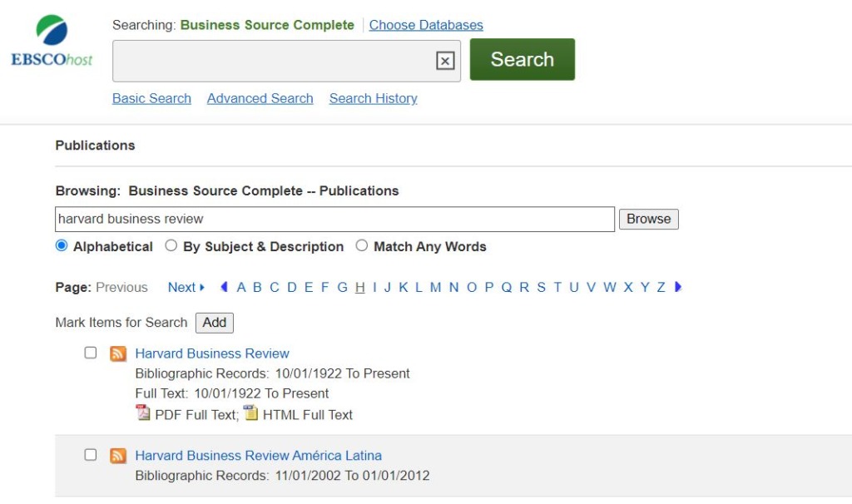The height and width of the screenshot is (504, 852).
Task: Check the Harvard Business Review checkbox
Action: [x=91, y=353]
